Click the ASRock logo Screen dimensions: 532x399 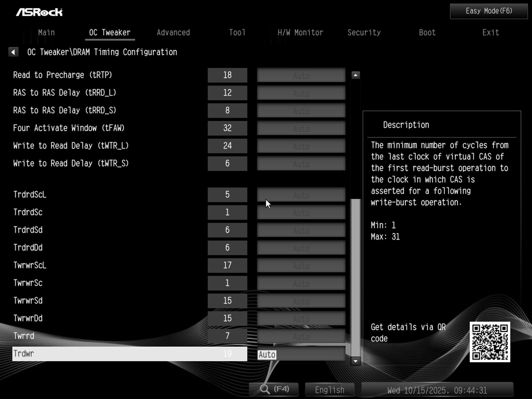pos(40,12)
